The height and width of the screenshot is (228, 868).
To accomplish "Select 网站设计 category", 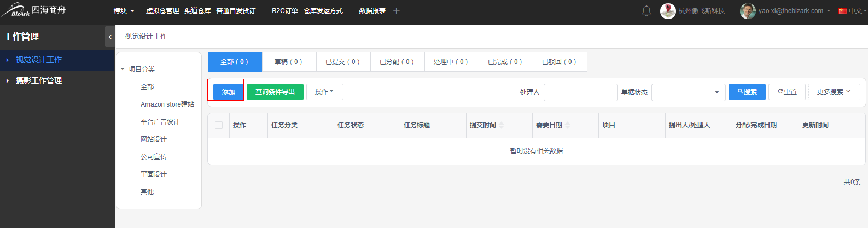I will pos(154,139).
